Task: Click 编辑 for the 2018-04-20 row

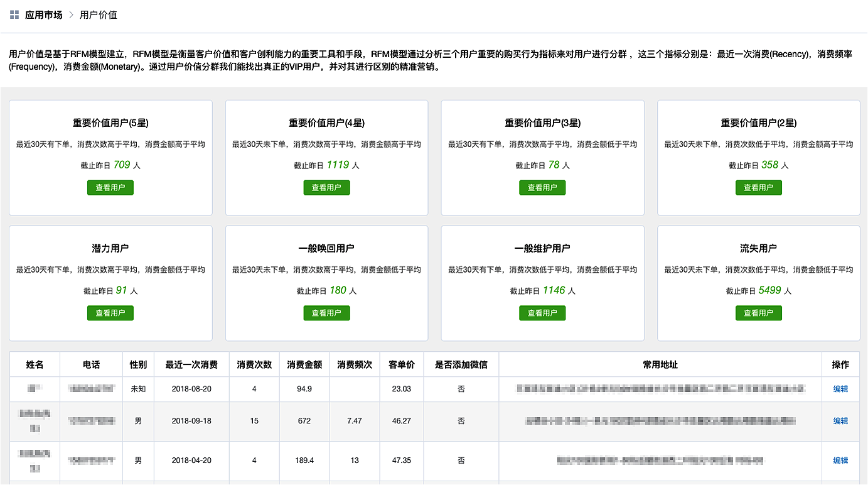Action: click(840, 460)
